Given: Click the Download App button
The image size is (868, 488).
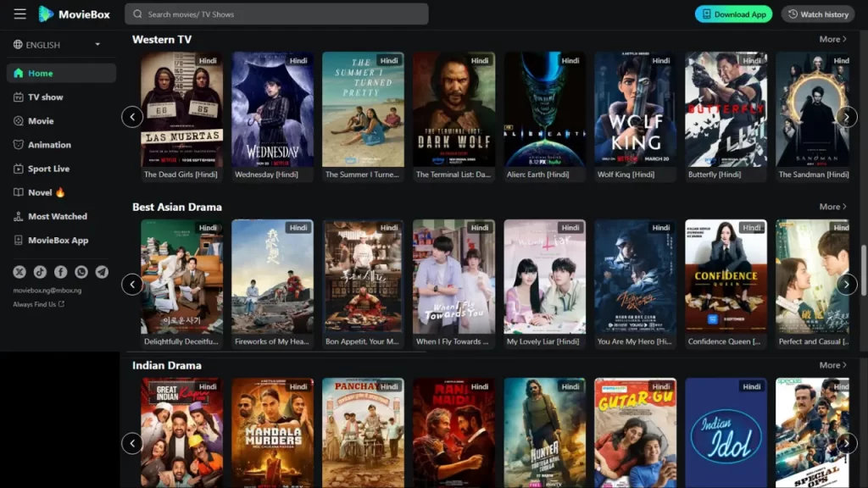Looking at the screenshot, I should (733, 14).
